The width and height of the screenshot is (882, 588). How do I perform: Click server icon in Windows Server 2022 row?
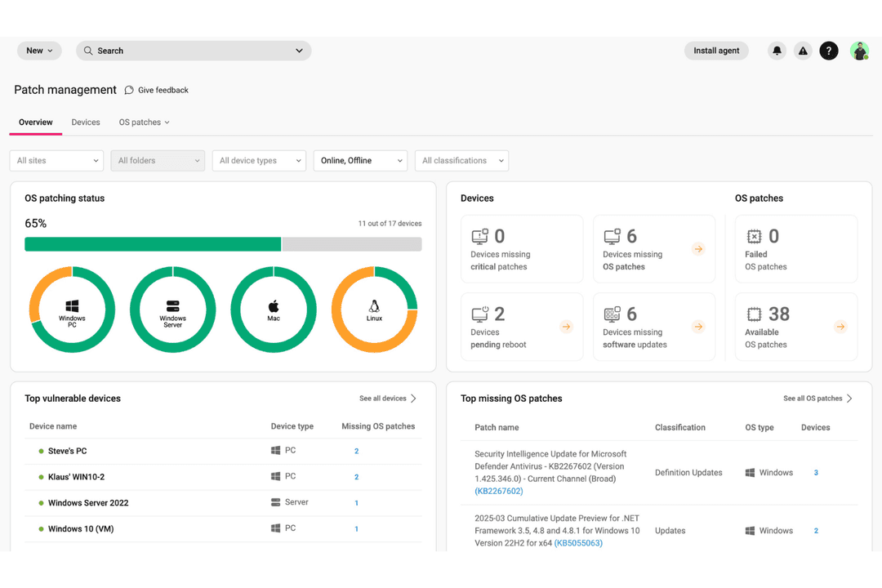tap(276, 502)
